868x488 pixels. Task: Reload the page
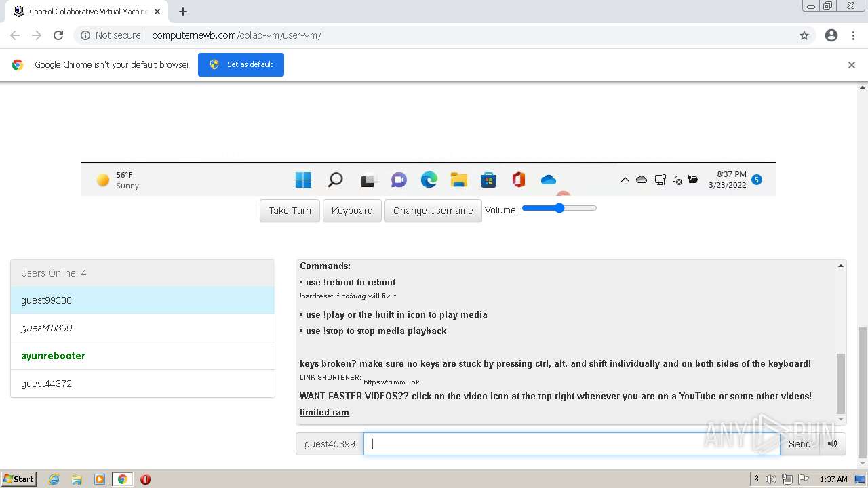(x=58, y=35)
